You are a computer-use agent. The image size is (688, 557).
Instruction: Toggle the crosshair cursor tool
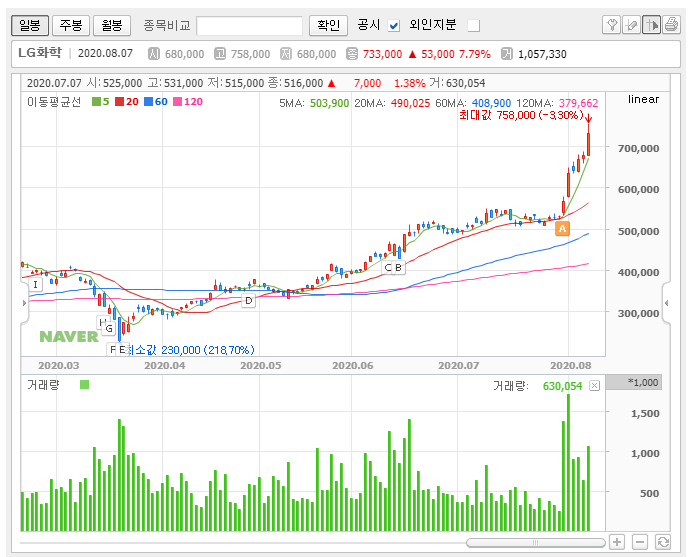pyautogui.click(x=651, y=25)
